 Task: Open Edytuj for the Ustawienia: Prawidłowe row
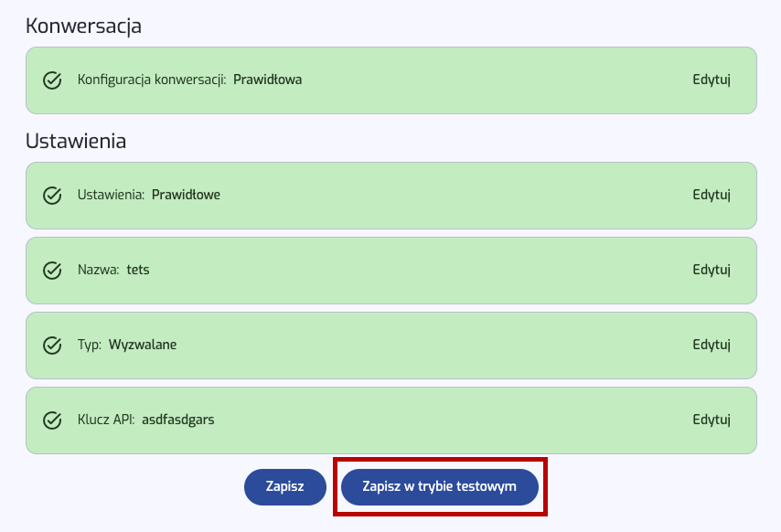pos(711,195)
